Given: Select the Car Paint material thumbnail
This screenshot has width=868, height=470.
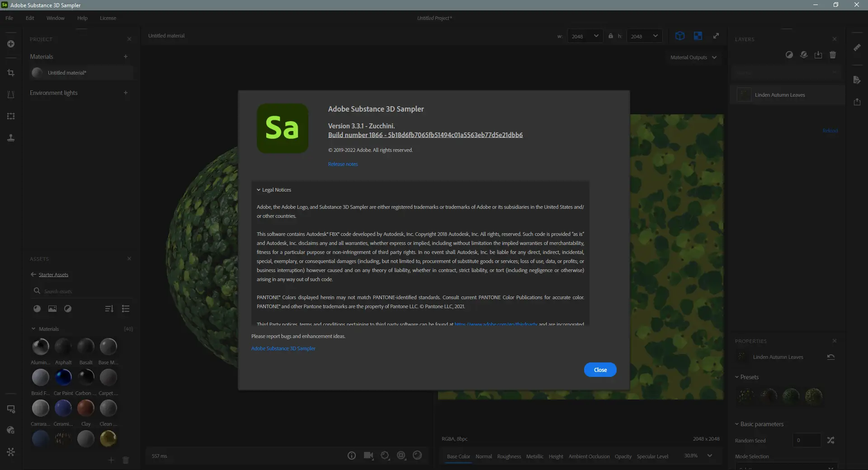Looking at the screenshot, I should tap(63, 377).
